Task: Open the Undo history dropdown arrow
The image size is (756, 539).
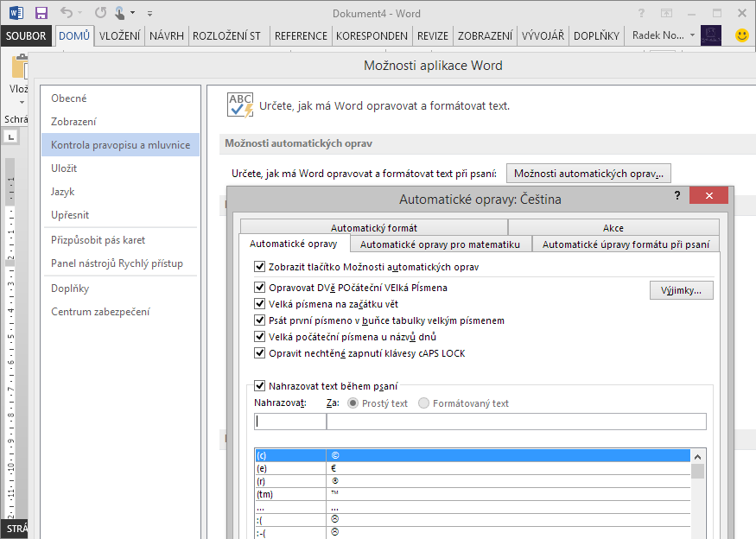Action: click(x=80, y=14)
